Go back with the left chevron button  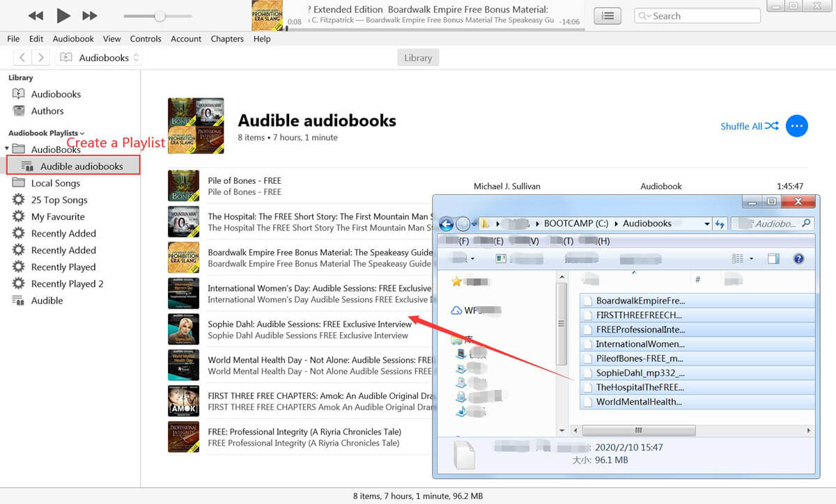[23, 58]
